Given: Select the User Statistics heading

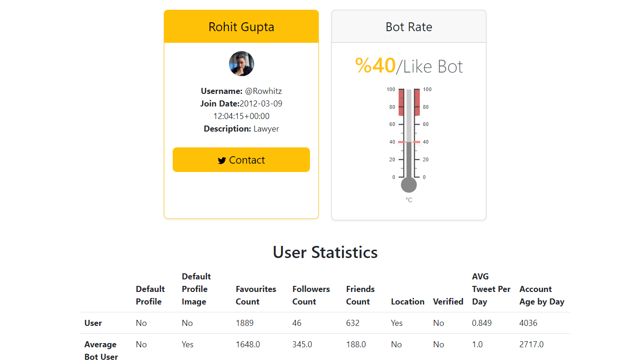Looking at the screenshot, I should (325, 252).
